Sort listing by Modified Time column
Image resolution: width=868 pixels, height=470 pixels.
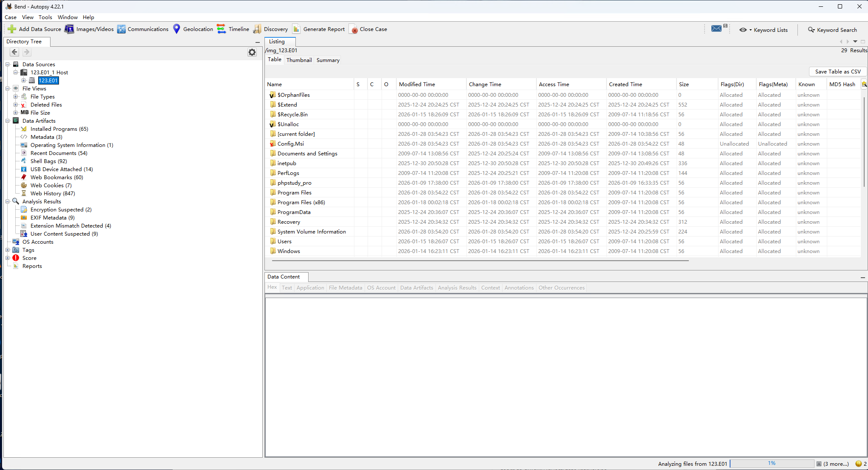coord(417,84)
